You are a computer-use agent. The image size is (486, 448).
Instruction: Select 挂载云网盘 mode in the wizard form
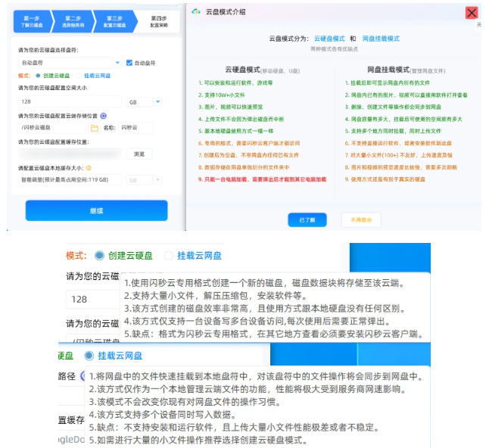(x=78, y=76)
